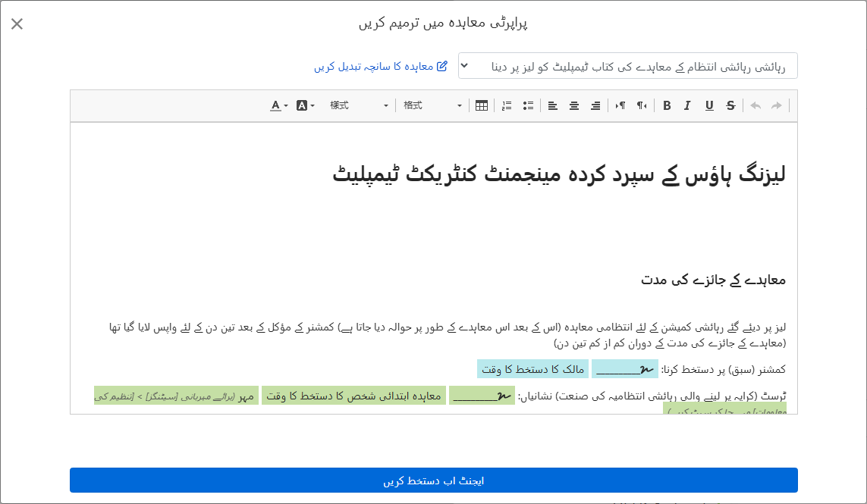Select the seal مہر placeholder field

pos(177,396)
